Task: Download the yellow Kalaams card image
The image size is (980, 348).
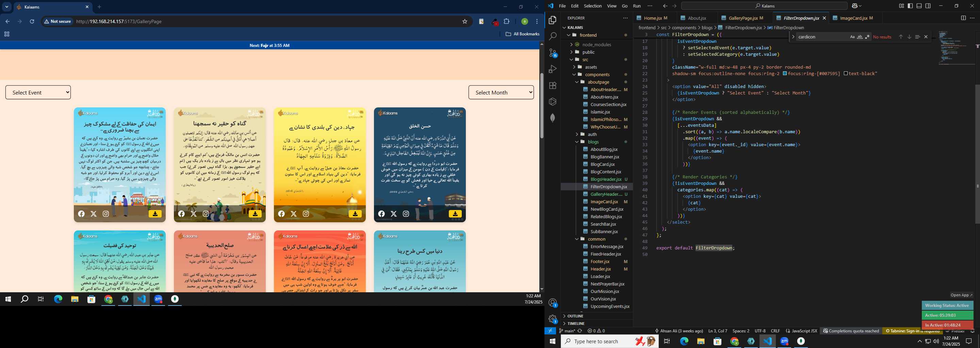Action: pyautogui.click(x=355, y=214)
